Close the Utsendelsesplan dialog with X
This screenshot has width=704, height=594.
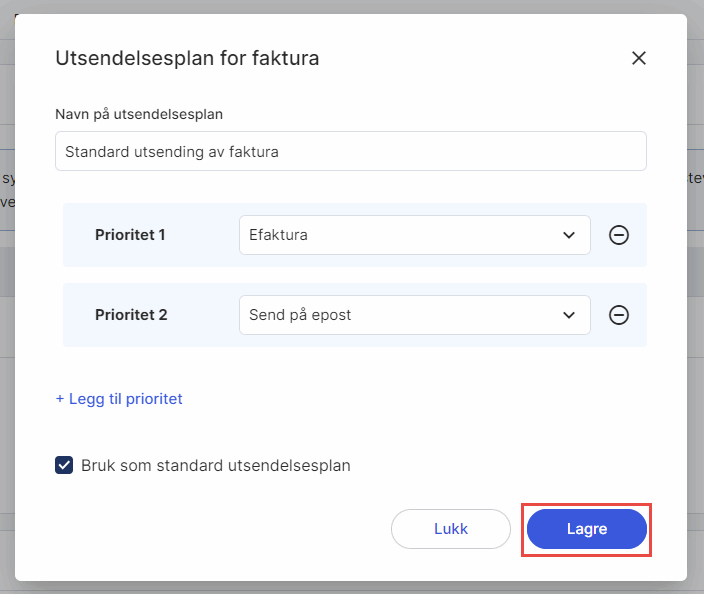click(639, 58)
